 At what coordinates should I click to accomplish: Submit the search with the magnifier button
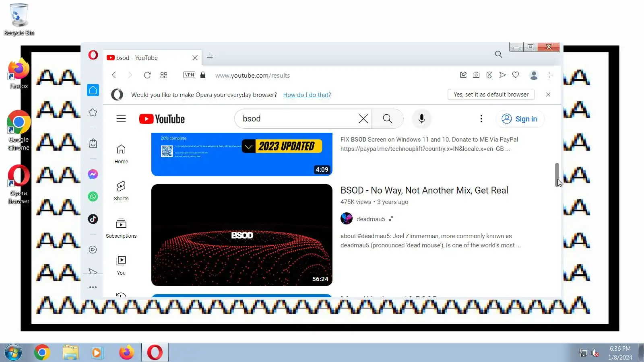[x=387, y=119]
